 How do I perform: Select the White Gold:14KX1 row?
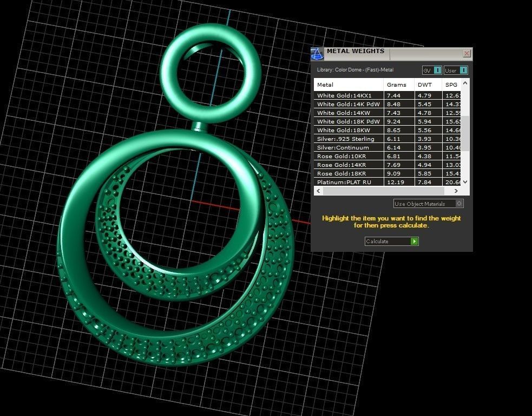(387, 95)
